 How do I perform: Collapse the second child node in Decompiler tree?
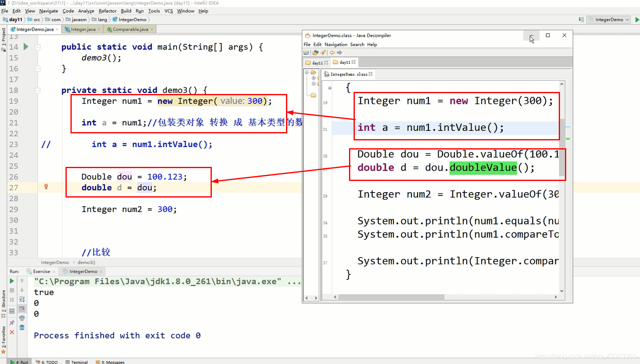click(314, 84)
